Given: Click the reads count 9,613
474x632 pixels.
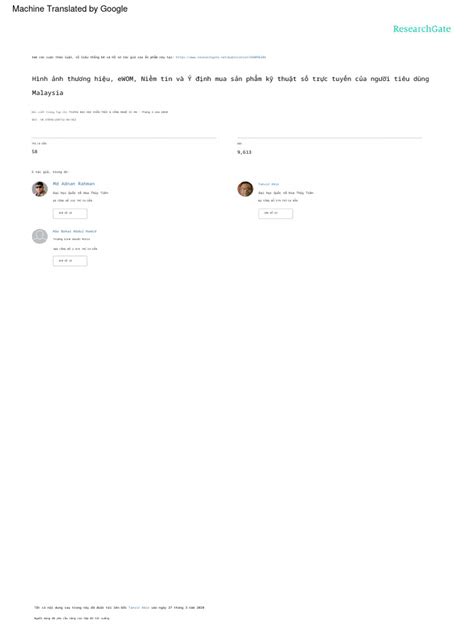Looking at the screenshot, I should pos(244,152).
